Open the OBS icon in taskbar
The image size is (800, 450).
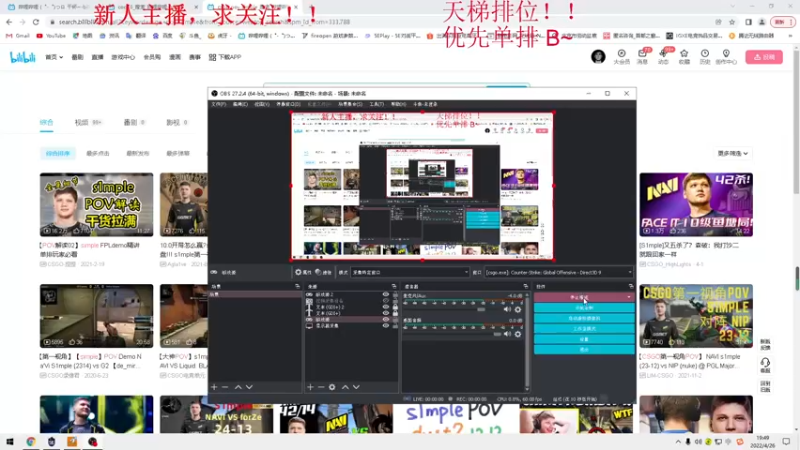[x=92, y=442]
